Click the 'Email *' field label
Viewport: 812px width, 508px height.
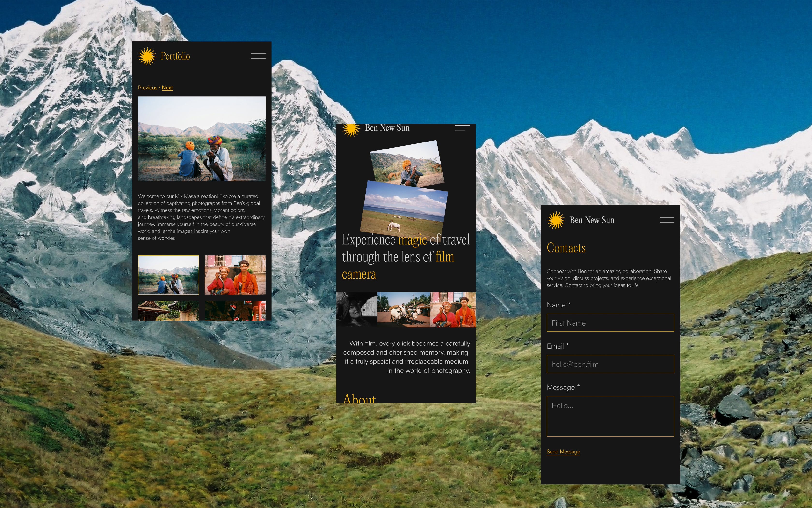tap(558, 346)
